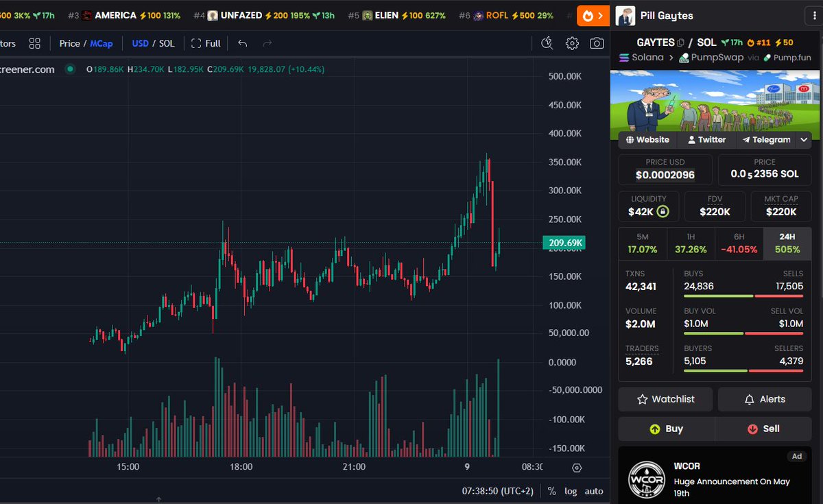This screenshot has height=504, width=823.
Task: Click the Solana chain logo
Action: (x=624, y=58)
